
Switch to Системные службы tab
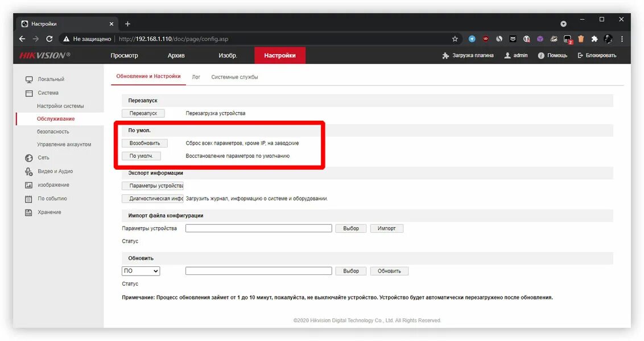(x=234, y=77)
